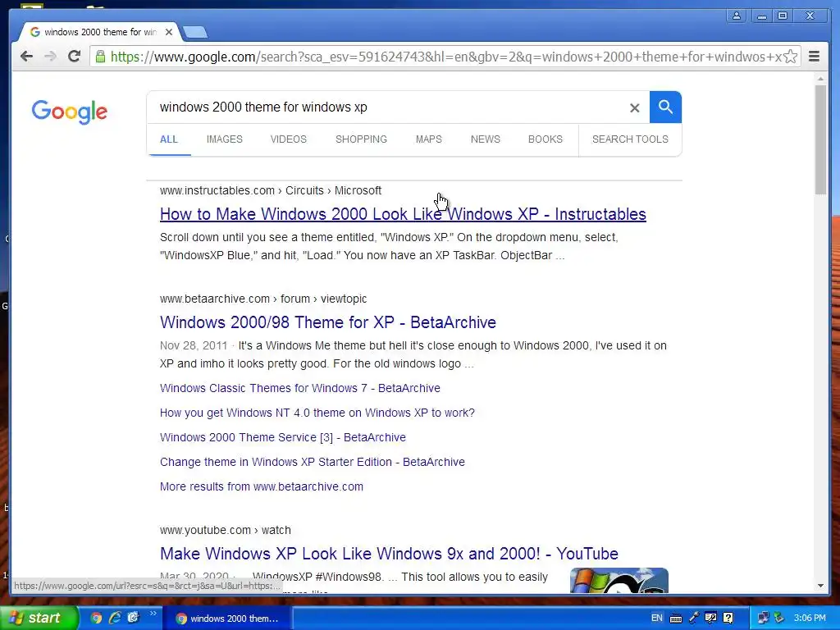
Task: Open the on-screen keyboard tray icon
Action: [x=676, y=619]
